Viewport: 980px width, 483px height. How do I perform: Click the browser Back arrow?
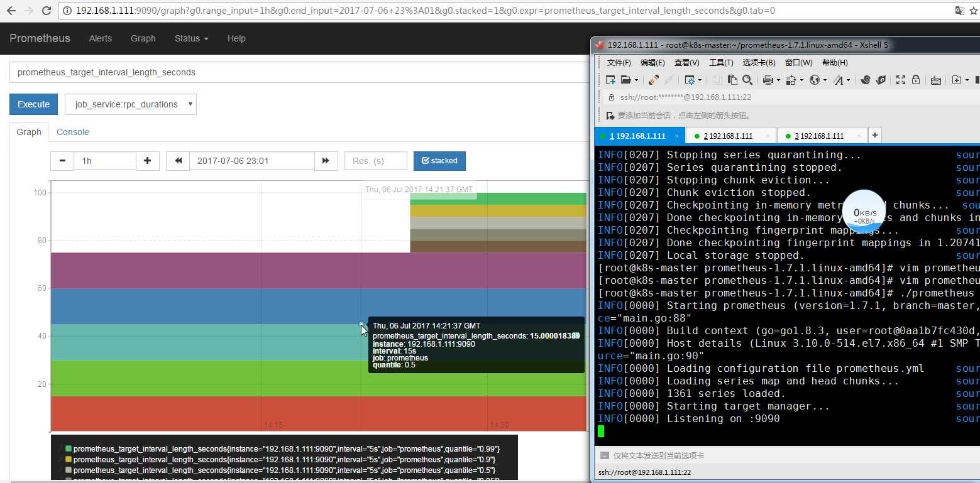(x=11, y=11)
